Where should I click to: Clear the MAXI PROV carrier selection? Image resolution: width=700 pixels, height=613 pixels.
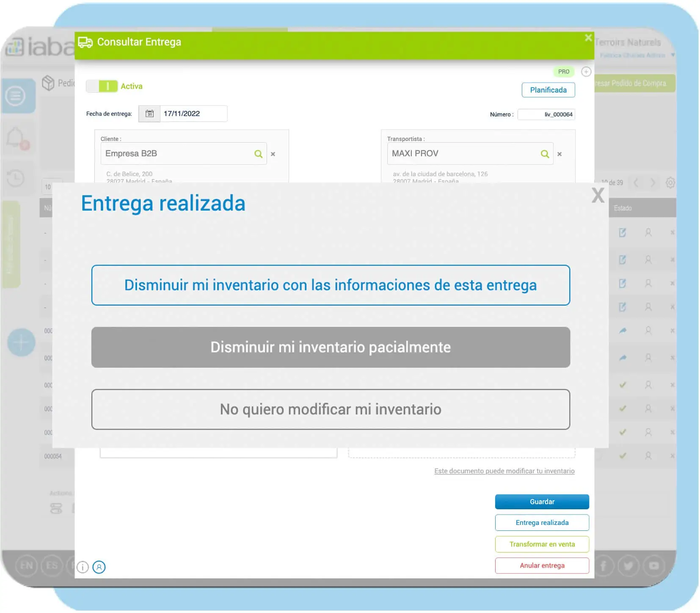(559, 154)
